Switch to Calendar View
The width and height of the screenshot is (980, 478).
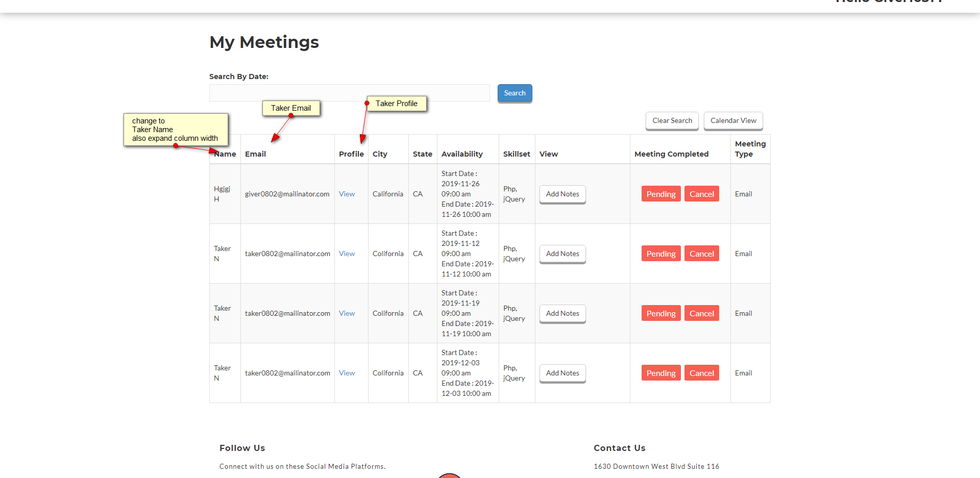tap(733, 121)
